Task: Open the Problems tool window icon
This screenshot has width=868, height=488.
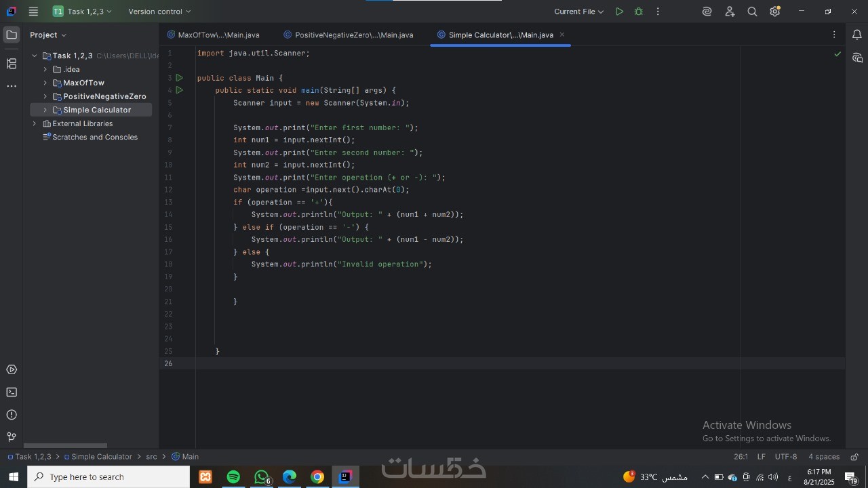Action: pyautogui.click(x=12, y=415)
